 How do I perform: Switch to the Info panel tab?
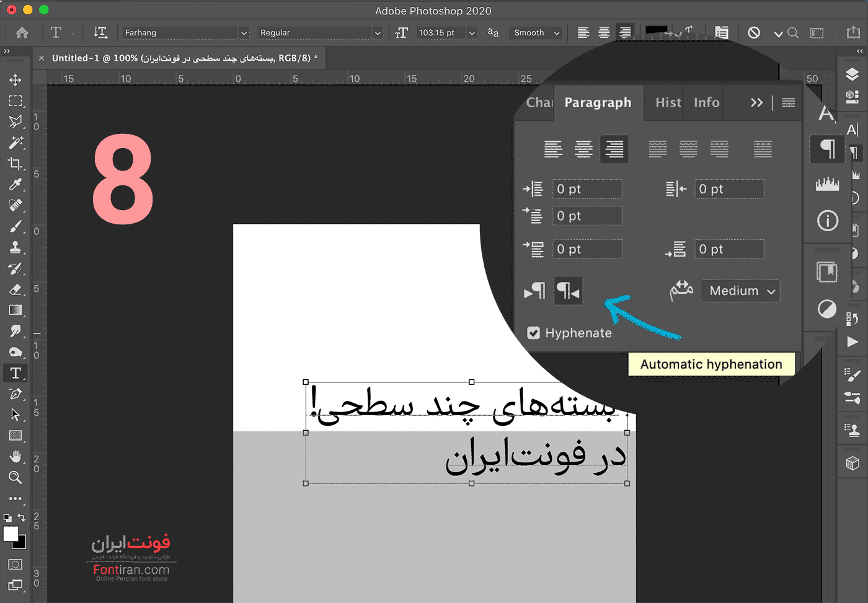tap(706, 103)
